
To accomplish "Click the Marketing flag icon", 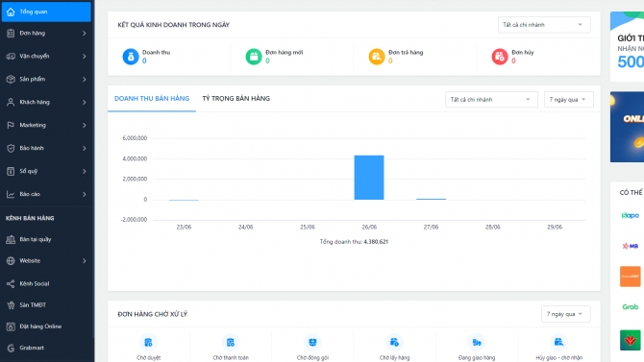I will click(x=11, y=125).
